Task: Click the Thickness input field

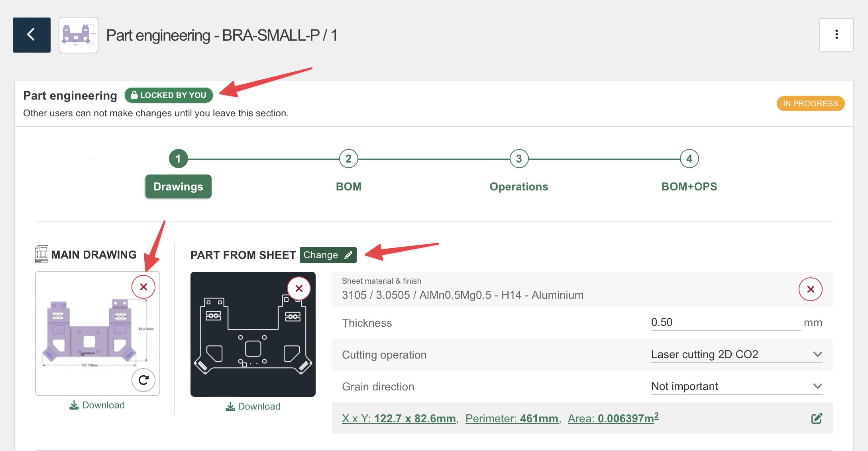Action: tap(725, 322)
